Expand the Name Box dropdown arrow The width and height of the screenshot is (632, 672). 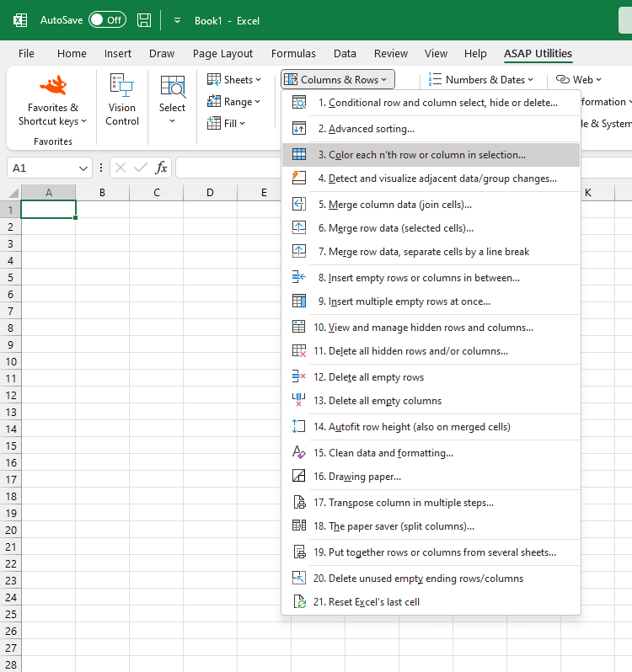(83, 168)
